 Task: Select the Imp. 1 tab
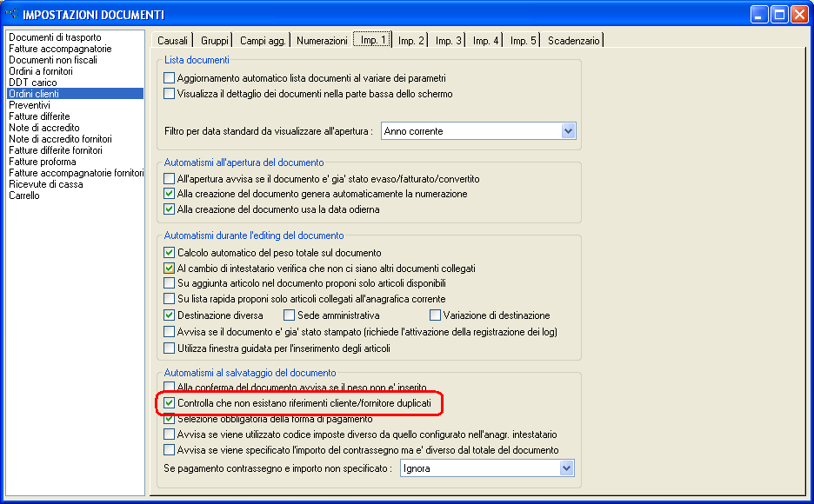pos(372,39)
